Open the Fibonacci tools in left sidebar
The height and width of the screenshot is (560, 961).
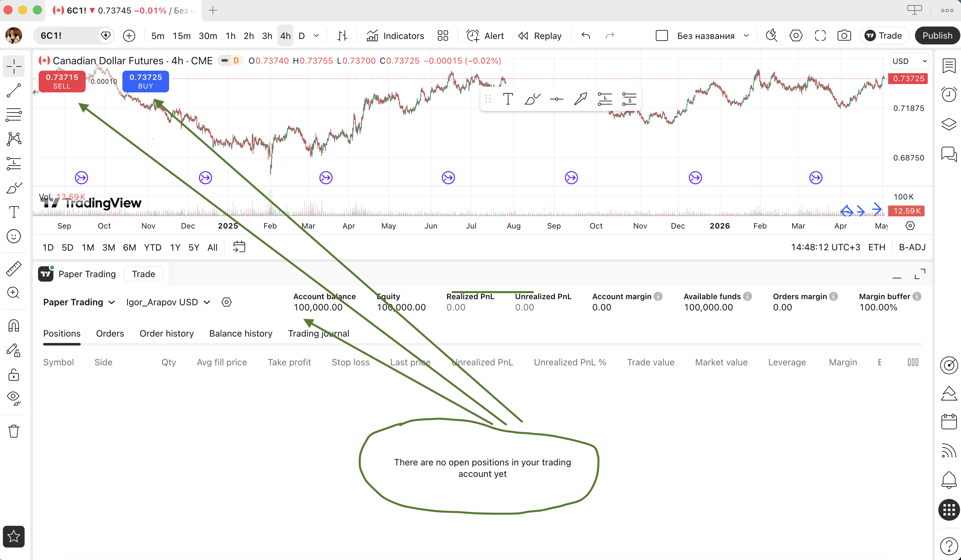(14, 114)
